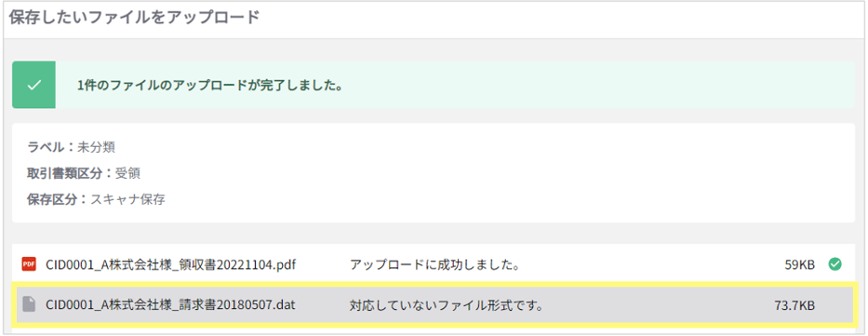The width and height of the screenshot is (868, 336).
Task: Click the gray document icon of .dat file
Action: (28, 304)
